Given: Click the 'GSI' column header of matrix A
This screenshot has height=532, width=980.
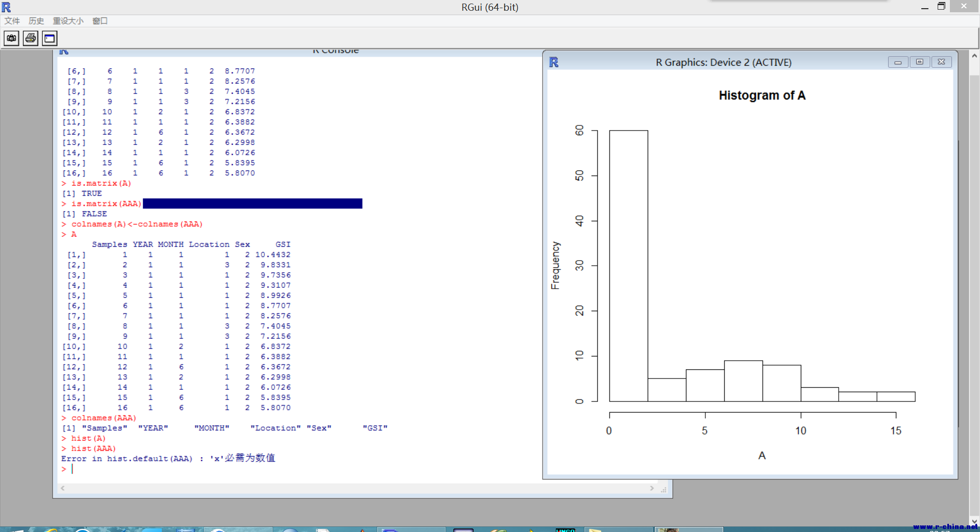Looking at the screenshot, I should [x=283, y=244].
